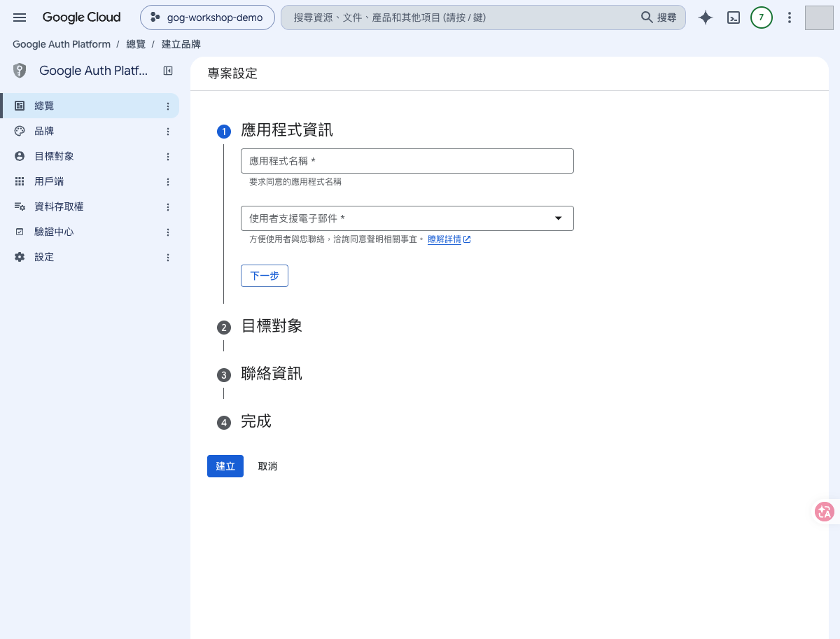Open notifications badge showing 7
Image resolution: width=840 pixels, height=639 pixels.
(x=762, y=18)
